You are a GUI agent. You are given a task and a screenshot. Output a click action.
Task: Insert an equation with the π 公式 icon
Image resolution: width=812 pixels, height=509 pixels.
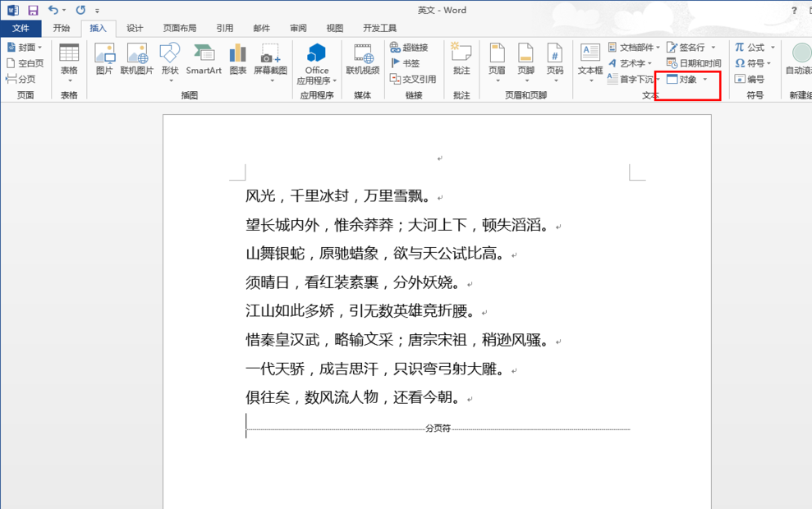pos(755,47)
